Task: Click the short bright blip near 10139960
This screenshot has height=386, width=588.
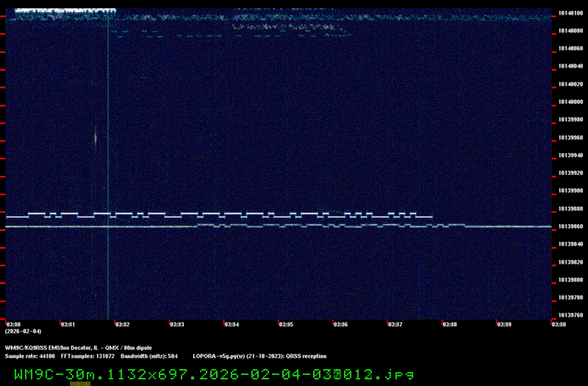Action: pos(95,137)
